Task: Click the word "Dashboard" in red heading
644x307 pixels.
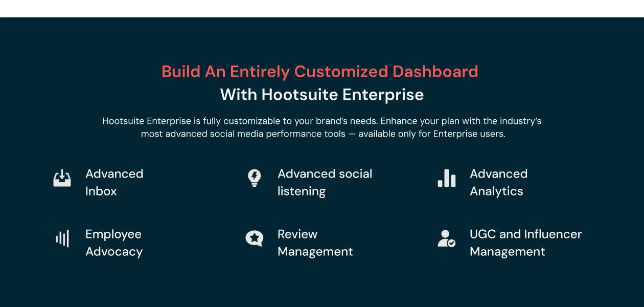Action: pos(435,72)
